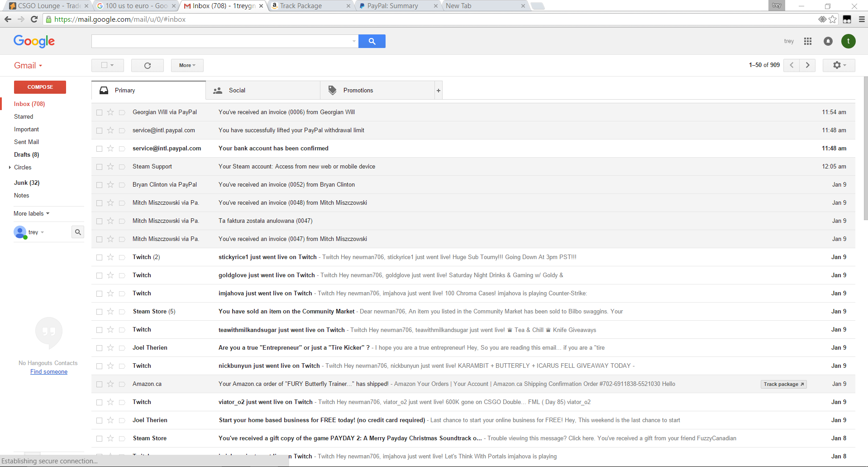Open Google notifications bell icon
Viewport: 868px width, 467px height.
tap(828, 41)
